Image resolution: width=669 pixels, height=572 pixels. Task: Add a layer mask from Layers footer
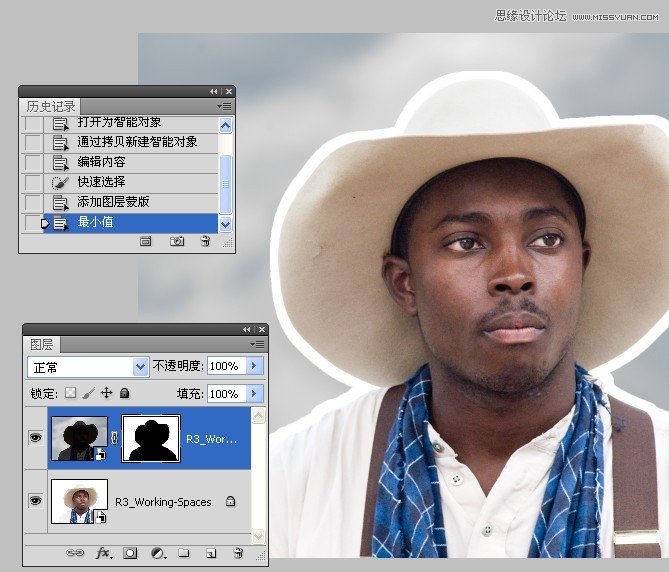tap(130, 553)
